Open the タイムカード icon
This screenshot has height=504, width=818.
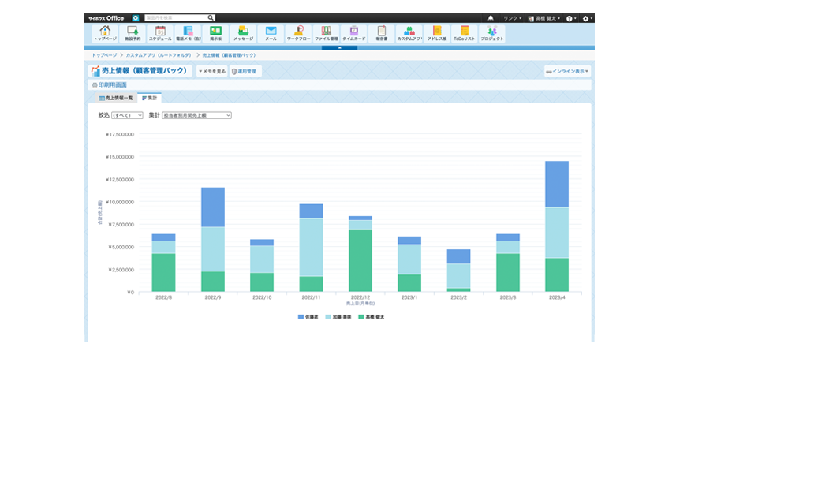click(x=353, y=33)
